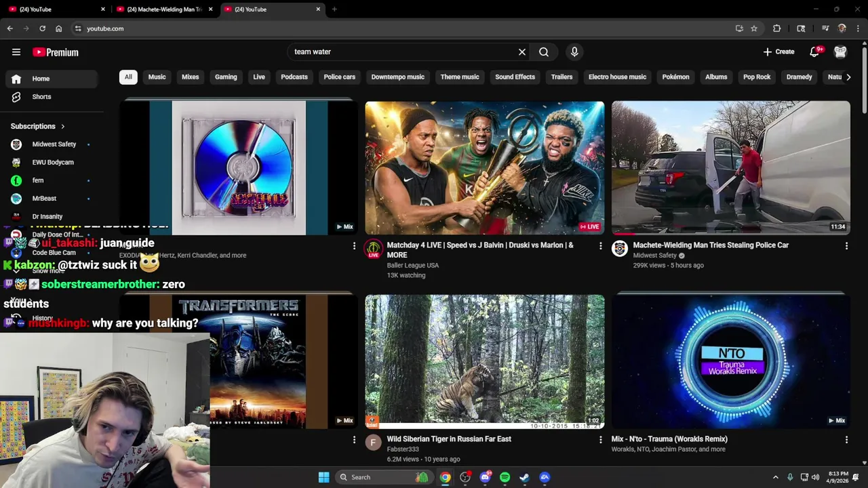
Task: Select the Music filter chip
Action: (x=157, y=77)
